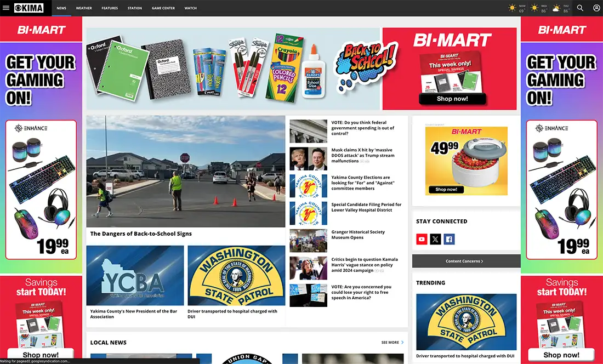Click Shop now! in right sidebar ad

click(561, 355)
